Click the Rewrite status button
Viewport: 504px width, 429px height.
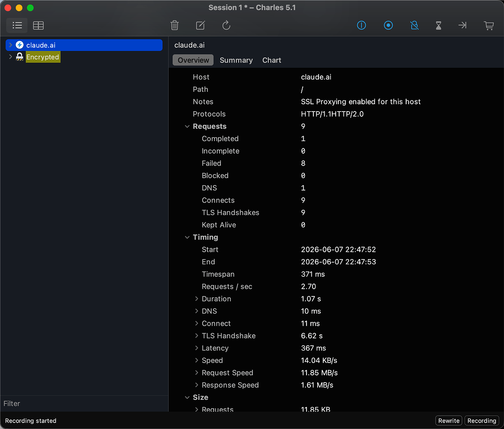coord(449,421)
